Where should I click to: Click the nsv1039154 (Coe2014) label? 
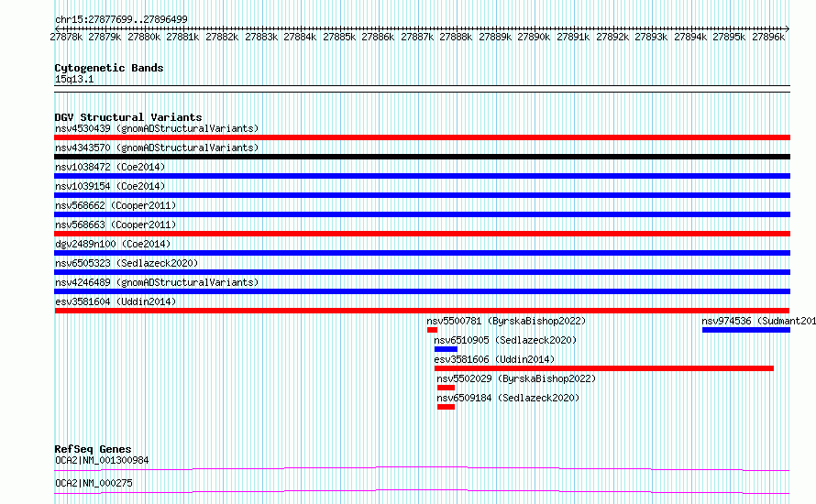pos(110,186)
